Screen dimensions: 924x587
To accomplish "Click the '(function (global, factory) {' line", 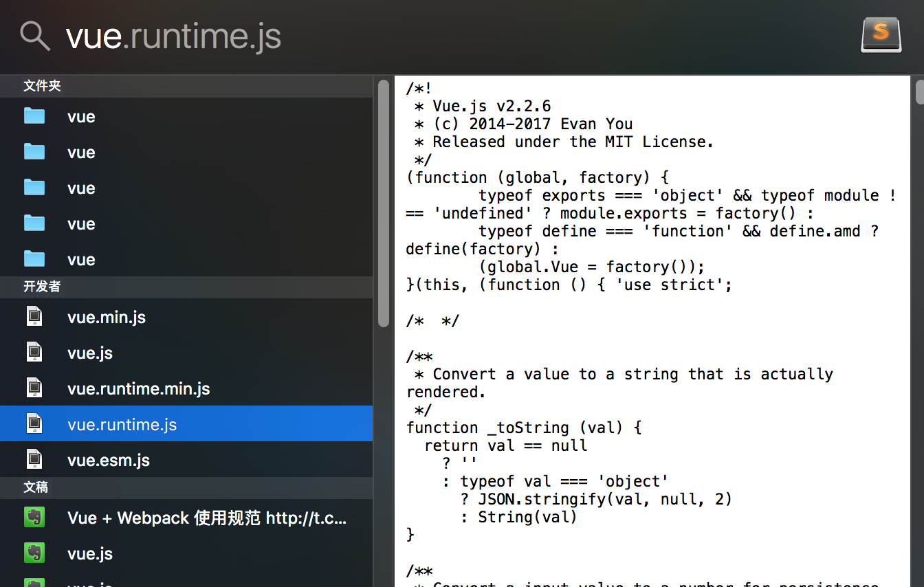I will coord(538,177).
